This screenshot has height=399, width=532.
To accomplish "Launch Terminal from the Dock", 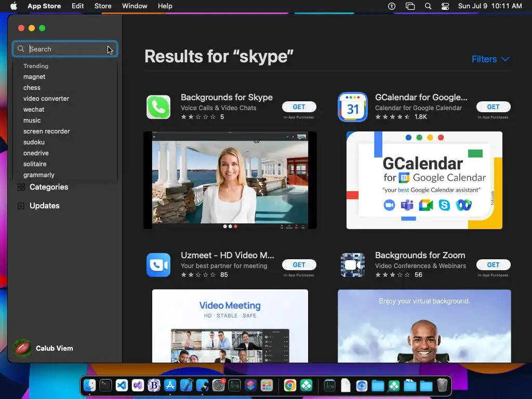I will (x=105, y=385).
